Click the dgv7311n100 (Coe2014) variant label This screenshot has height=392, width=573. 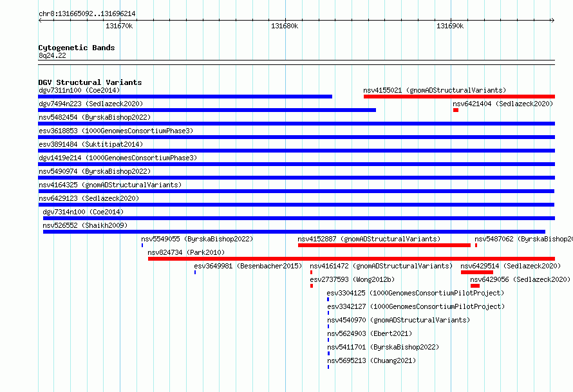pos(79,90)
